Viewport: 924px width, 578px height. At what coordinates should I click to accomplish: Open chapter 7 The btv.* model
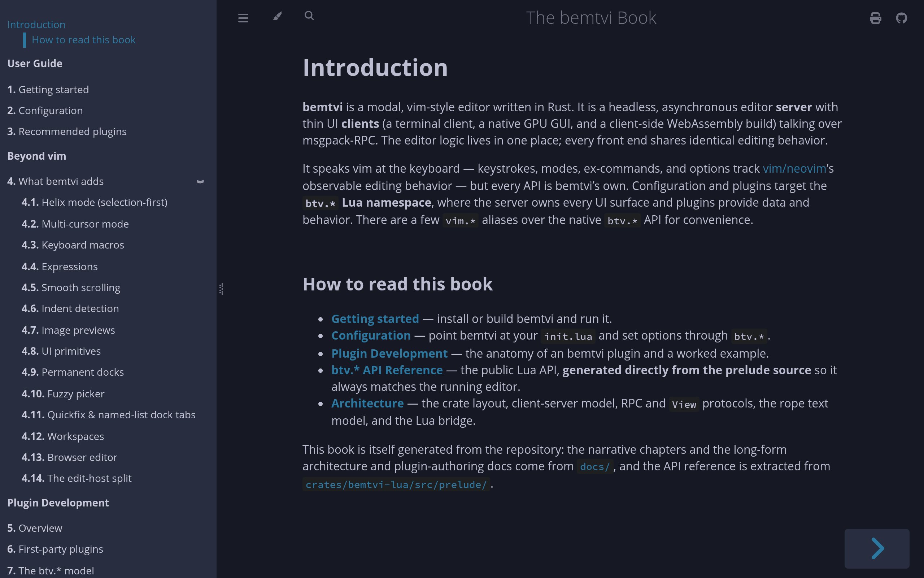coord(51,570)
